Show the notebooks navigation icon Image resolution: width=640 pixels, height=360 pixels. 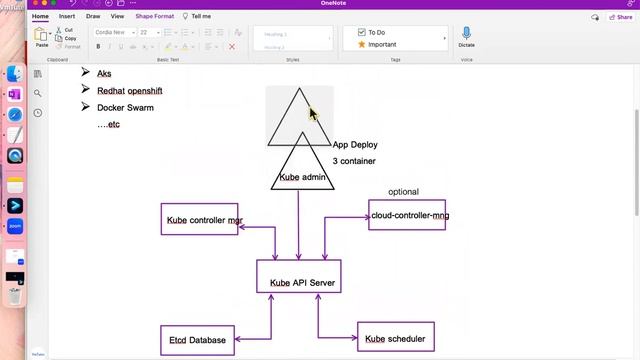click(38, 74)
